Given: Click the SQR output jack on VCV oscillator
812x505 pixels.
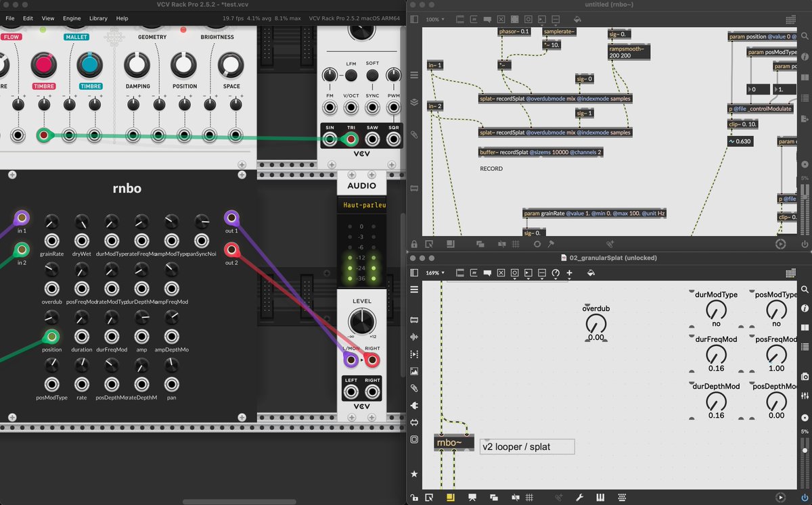Looking at the screenshot, I should click(393, 139).
